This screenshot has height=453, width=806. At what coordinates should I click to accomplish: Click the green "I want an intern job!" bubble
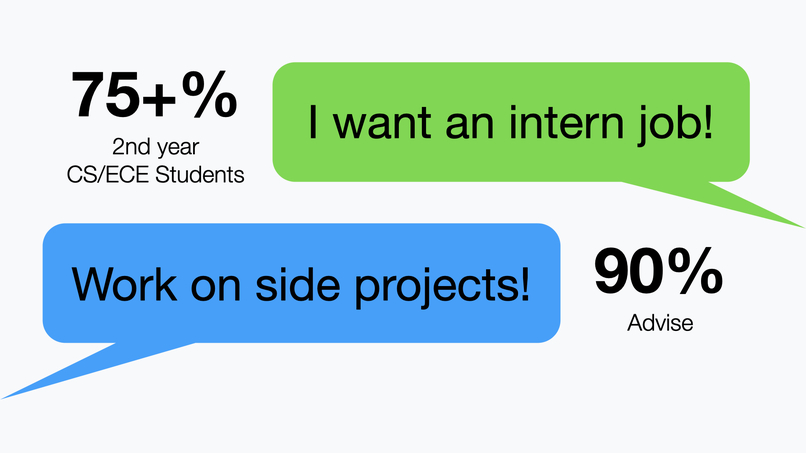pyautogui.click(x=511, y=122)
